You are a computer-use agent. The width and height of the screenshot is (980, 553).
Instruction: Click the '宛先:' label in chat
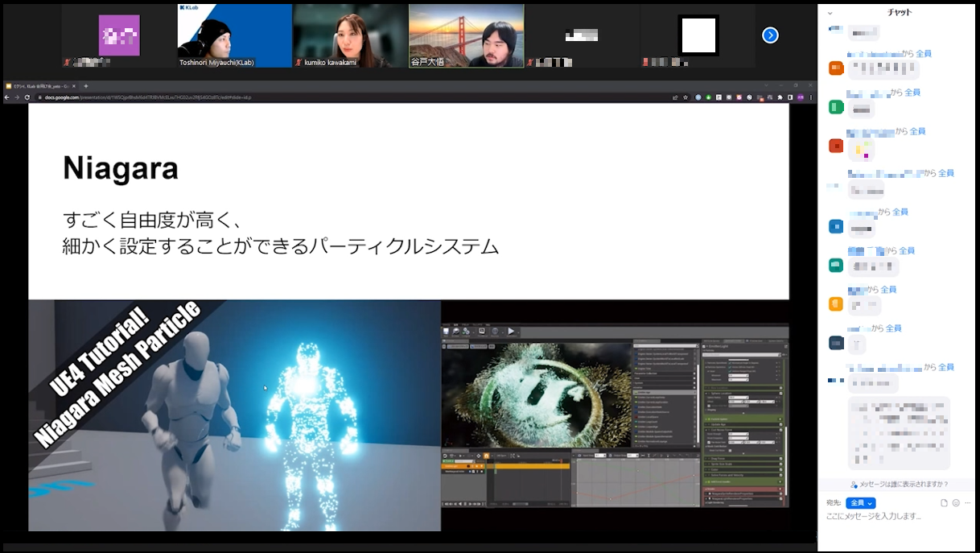click(834, 503)
